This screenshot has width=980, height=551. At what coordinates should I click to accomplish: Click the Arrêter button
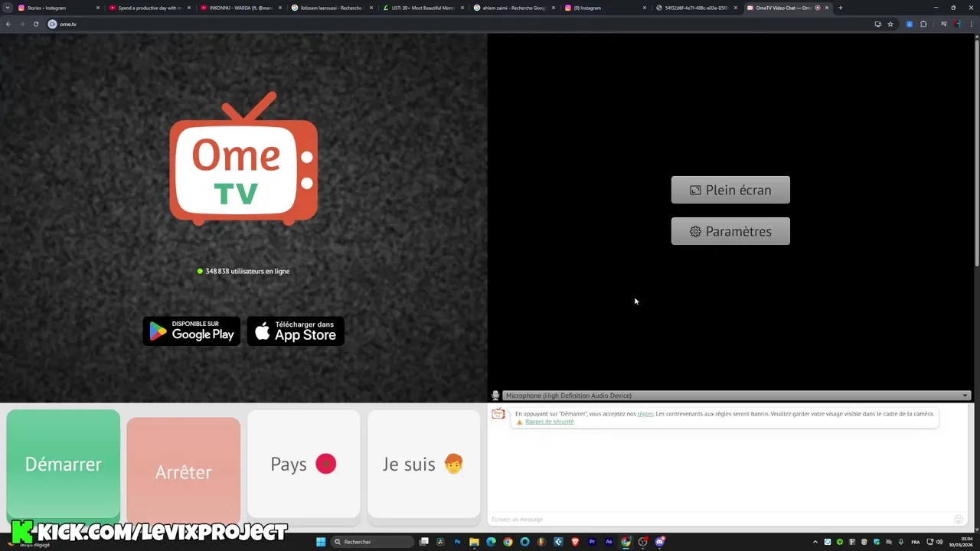point(184,471)
